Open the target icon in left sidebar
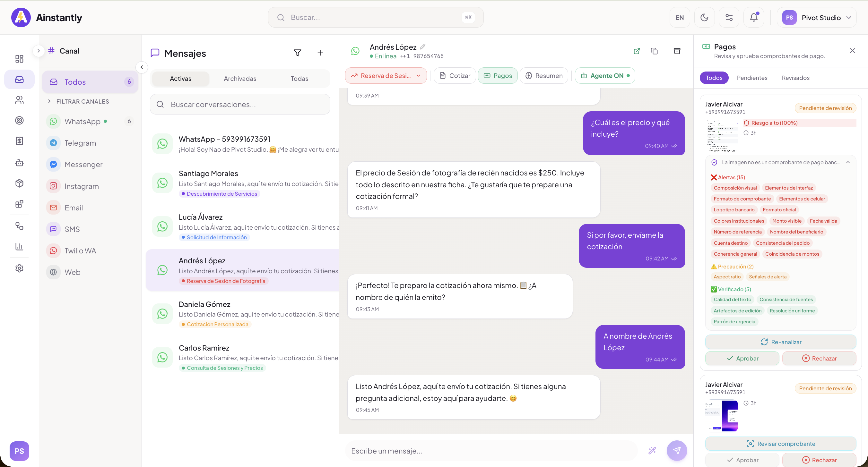 [19, 120]
